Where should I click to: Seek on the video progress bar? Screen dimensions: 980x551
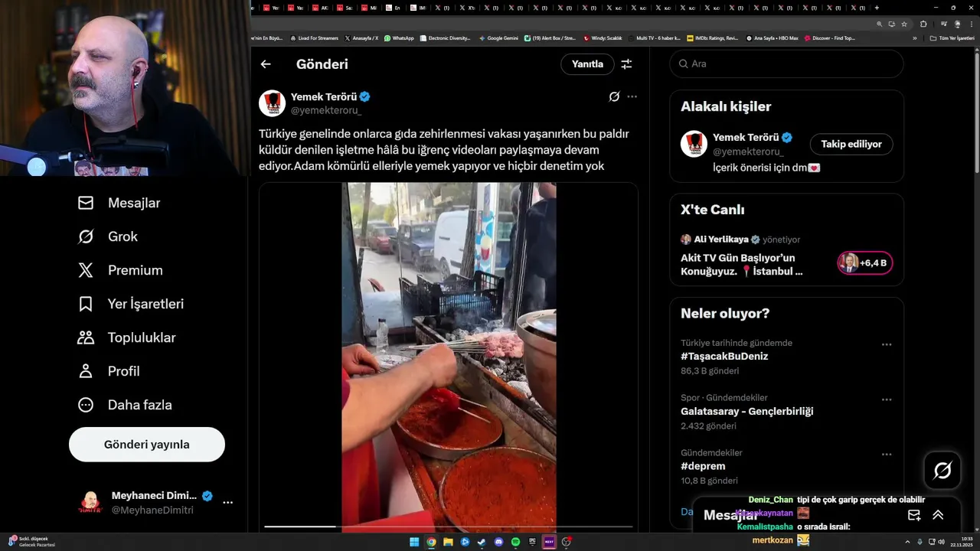[449, 527]
